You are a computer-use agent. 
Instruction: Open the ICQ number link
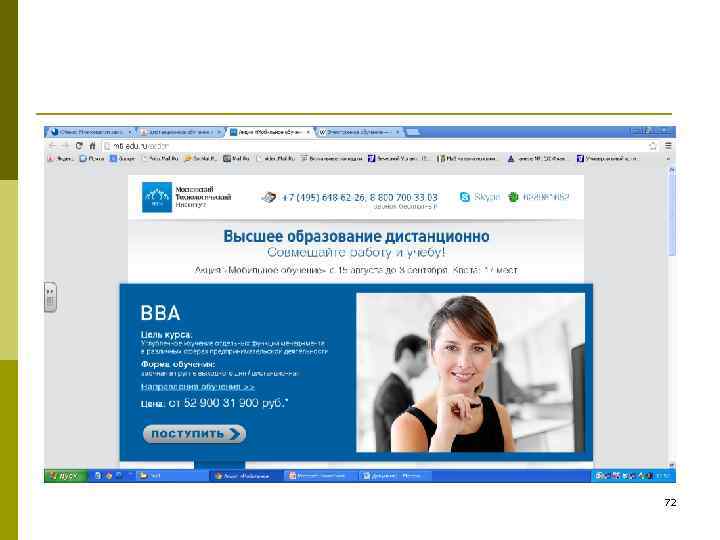[x=546, y=197]
